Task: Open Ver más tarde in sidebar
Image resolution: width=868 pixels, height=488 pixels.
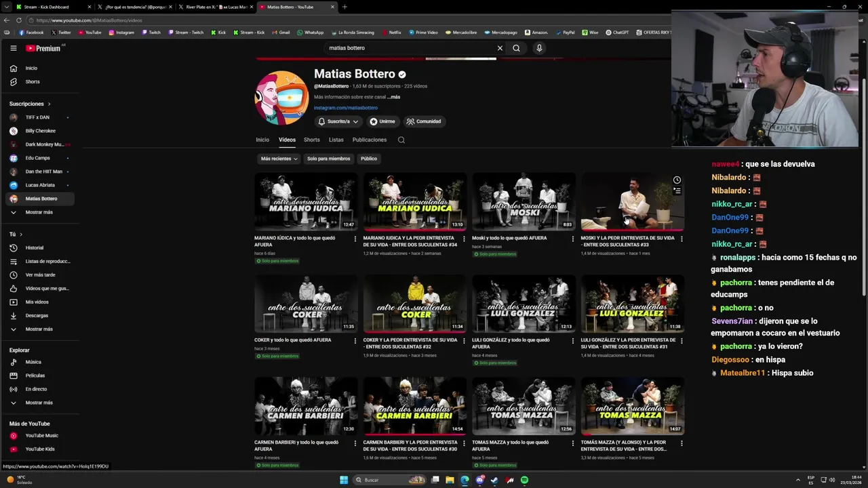Action: (40, 274)
